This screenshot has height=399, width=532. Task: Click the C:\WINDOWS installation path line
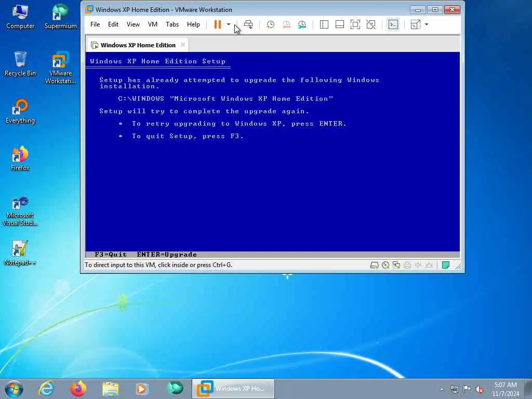[225, 99]
